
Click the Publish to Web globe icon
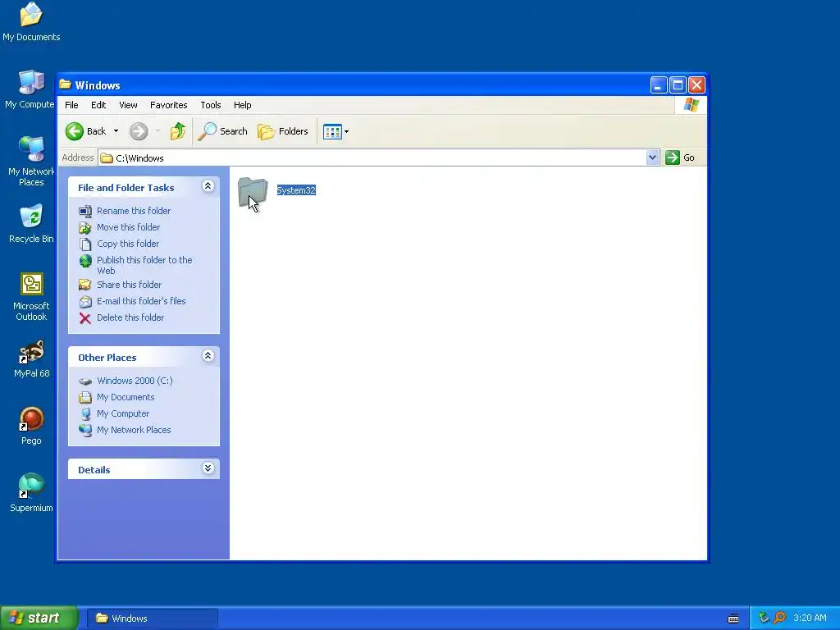[x=85, y=261]
